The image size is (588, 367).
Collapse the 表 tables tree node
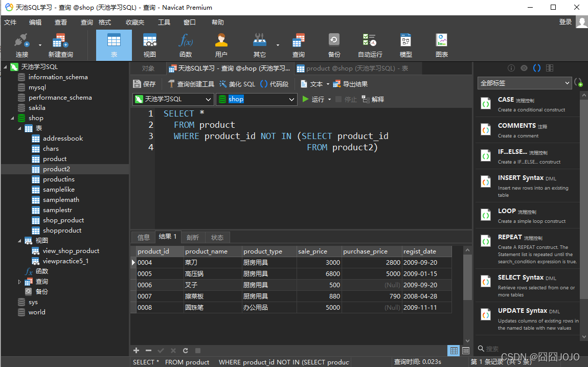tap(19, 128)
